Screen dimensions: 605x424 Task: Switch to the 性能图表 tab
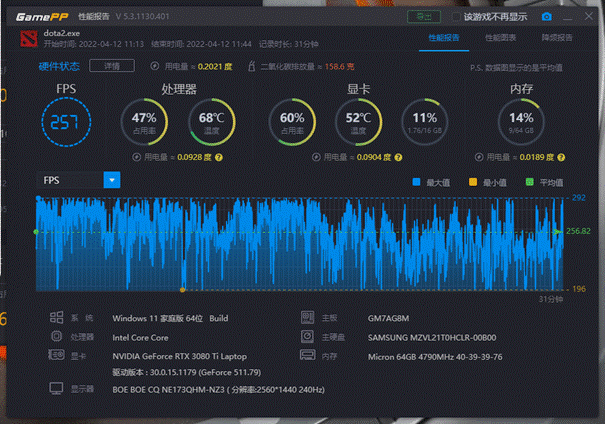(500, 38)
